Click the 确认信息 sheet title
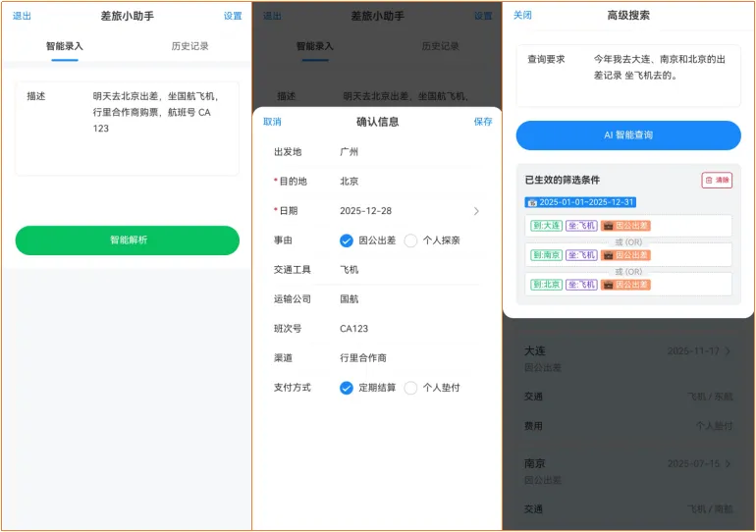The height and width of the screenshot is (532, 756). 378,122
